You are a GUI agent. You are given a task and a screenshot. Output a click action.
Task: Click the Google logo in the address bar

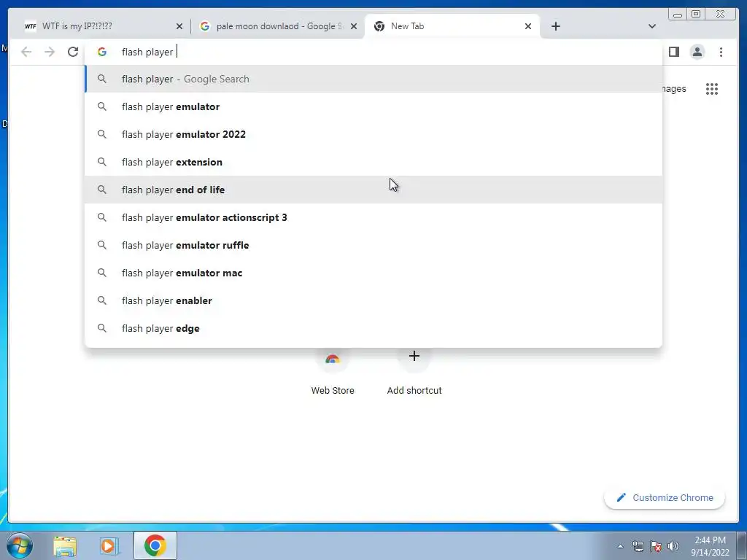102,52
